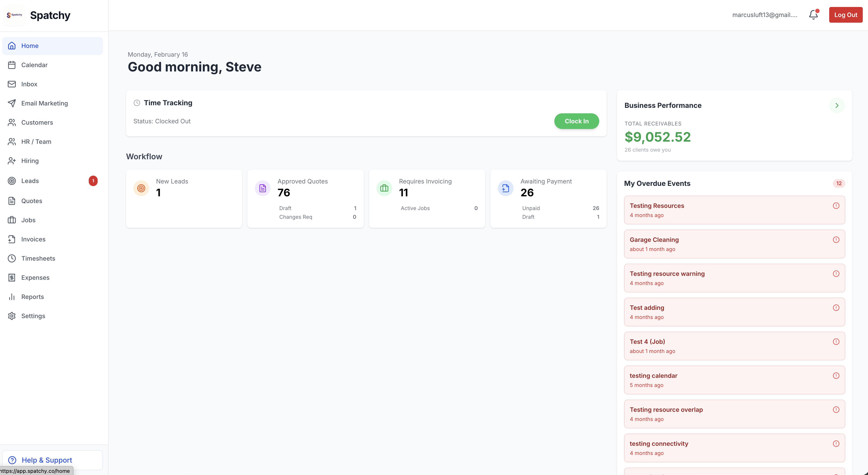Screen dimensions: 868x475
Task: Open the Expenses receipt icon
Action: (12, 278)
